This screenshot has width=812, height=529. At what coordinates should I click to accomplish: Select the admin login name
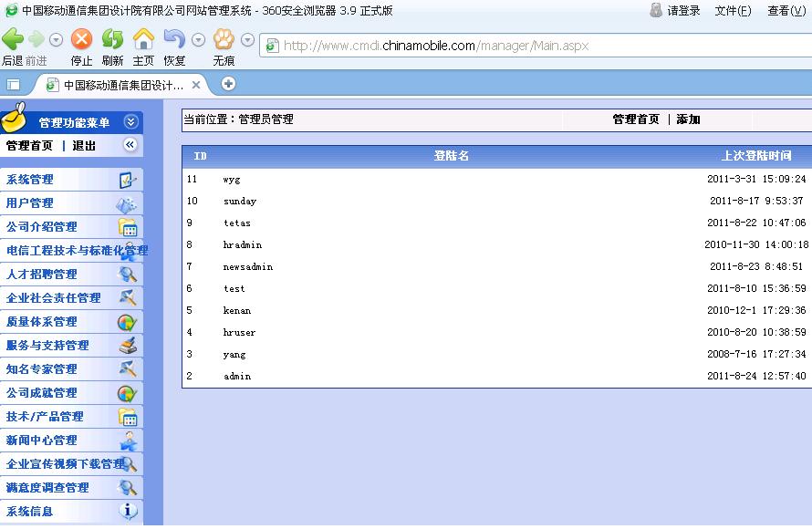tap(237, 377)
